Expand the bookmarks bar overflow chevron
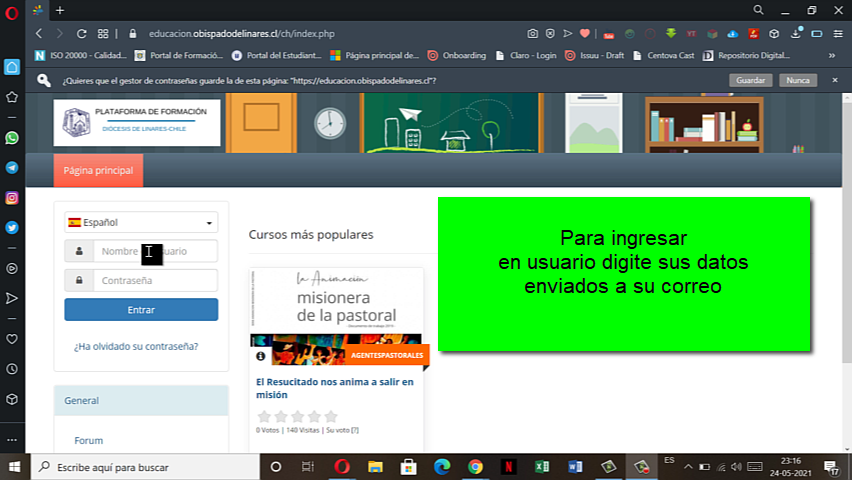 pyautogui.click(x=832, y=56)
